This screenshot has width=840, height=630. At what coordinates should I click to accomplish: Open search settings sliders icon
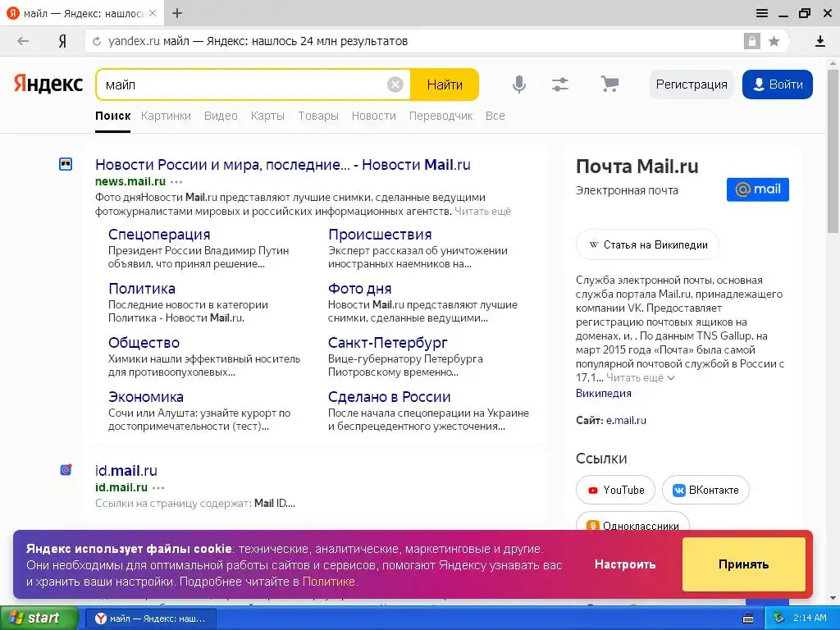560,84
